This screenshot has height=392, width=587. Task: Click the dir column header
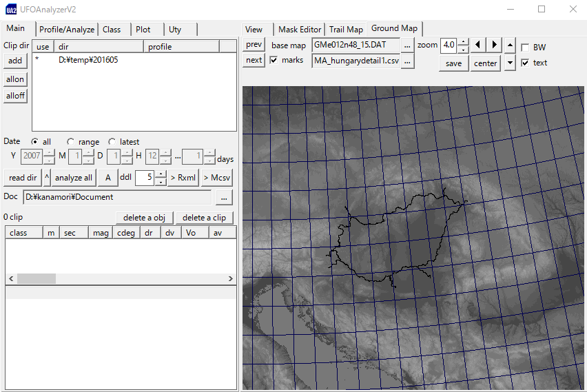pos(99,47)
